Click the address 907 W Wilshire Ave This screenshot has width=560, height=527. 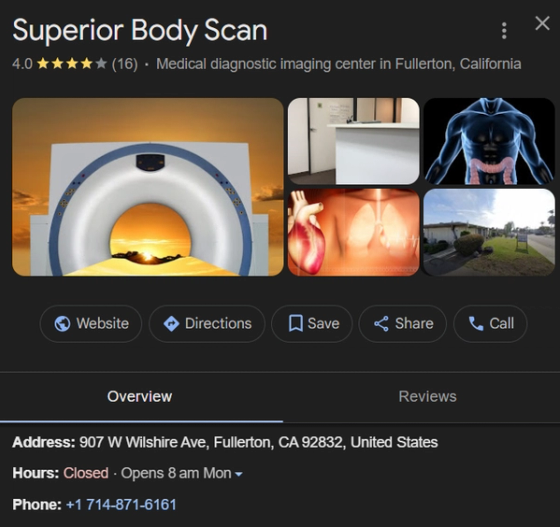click(x=259, y=442)
